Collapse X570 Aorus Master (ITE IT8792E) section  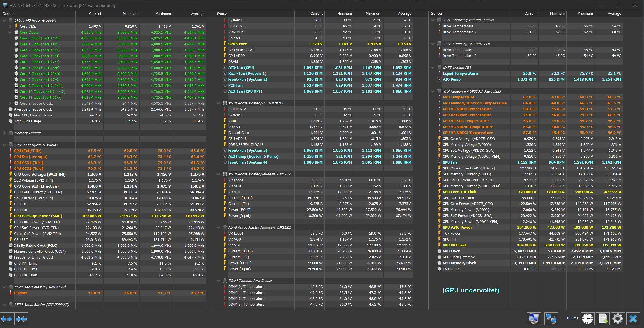coord(218,103)
